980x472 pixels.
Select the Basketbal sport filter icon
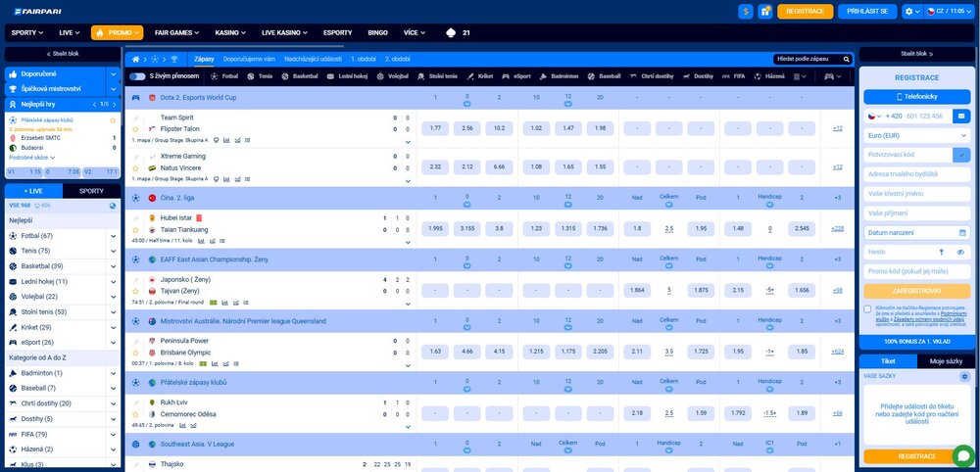287,75
